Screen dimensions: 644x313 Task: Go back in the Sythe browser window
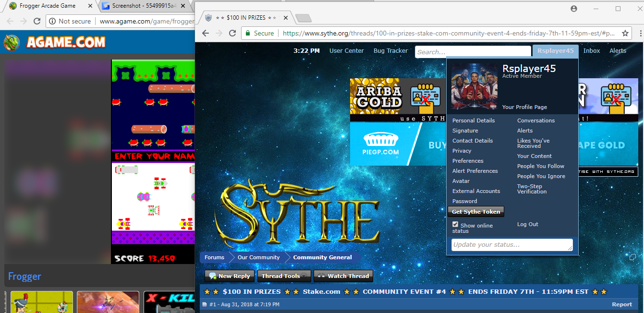[x=206, y=33]
